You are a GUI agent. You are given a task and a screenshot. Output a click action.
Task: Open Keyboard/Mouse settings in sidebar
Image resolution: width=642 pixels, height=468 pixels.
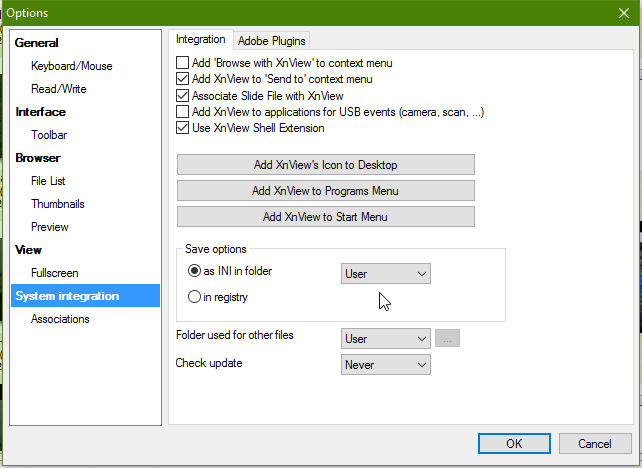(x=71, y=66)
